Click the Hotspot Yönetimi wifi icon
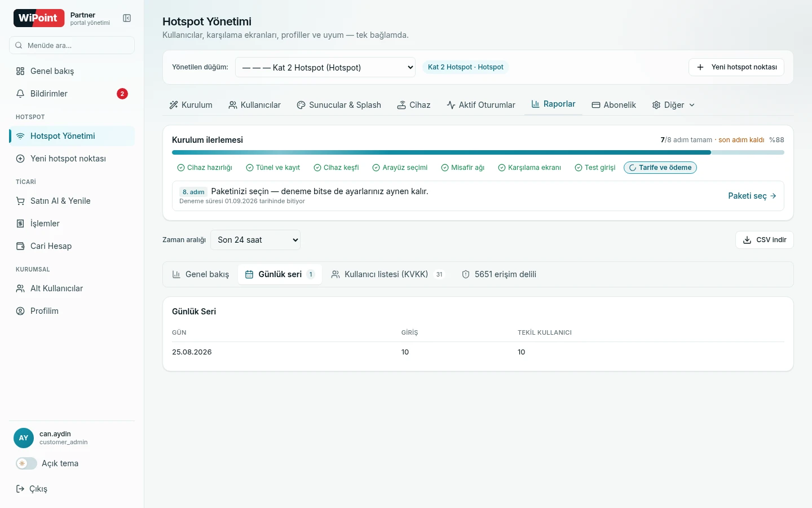 20,136
